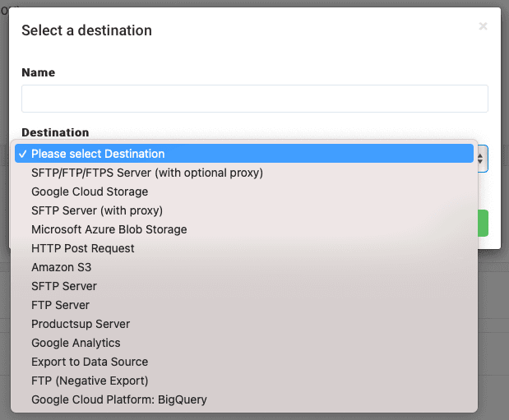The image size is (509, 420).
Task: Select Google Cloud Storage destination
Action: 90,192
